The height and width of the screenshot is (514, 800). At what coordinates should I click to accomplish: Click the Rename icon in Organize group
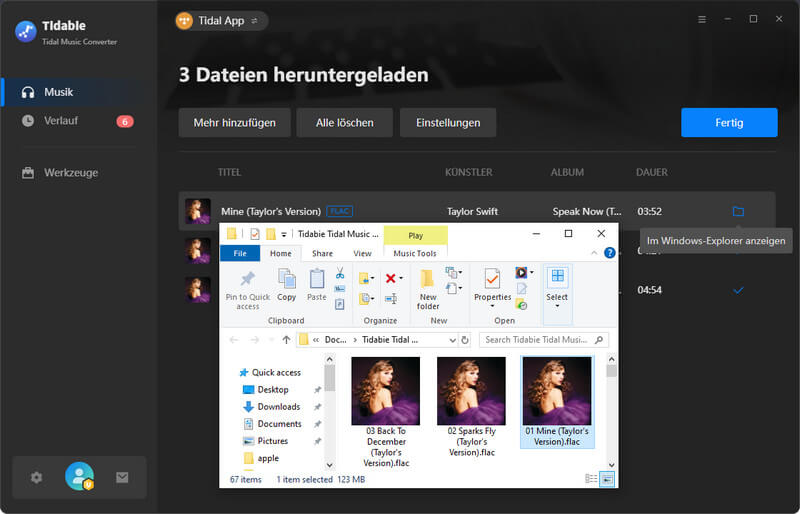pos(391,298)
